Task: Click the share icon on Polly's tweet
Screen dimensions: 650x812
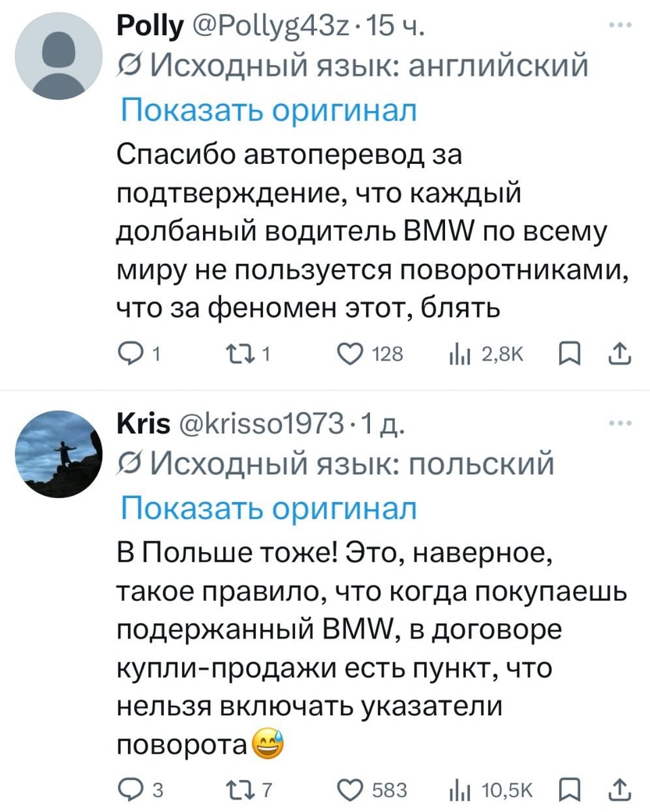Action: (x=620, y=353)
